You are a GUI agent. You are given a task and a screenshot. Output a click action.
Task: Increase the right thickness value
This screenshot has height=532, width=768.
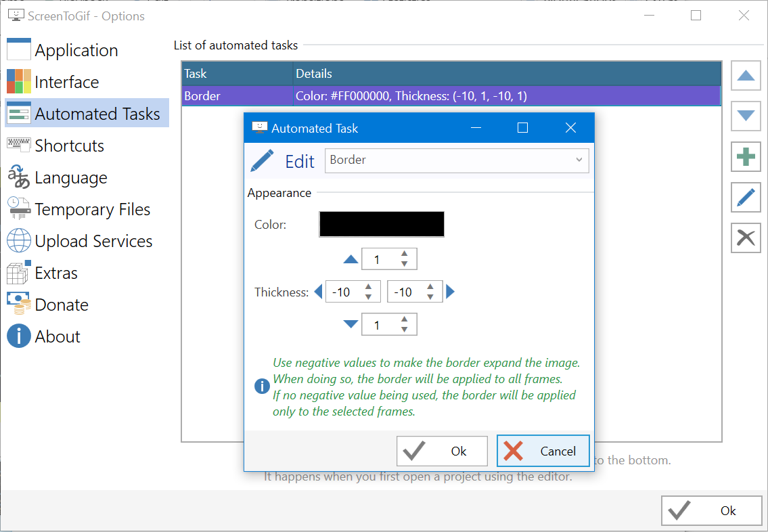click(430, 286)
